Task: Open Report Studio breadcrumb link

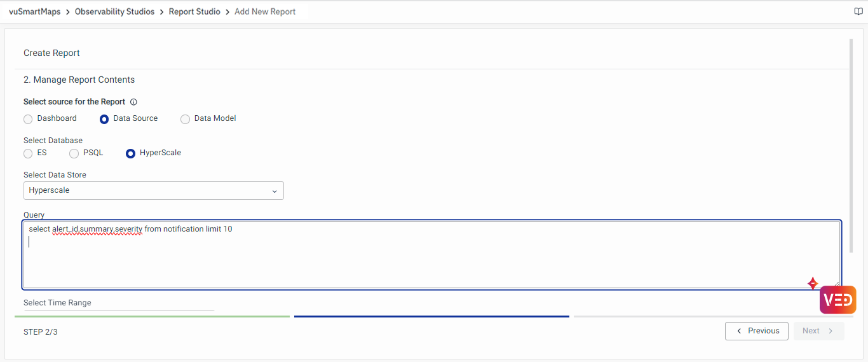Action: coord(194,11)
